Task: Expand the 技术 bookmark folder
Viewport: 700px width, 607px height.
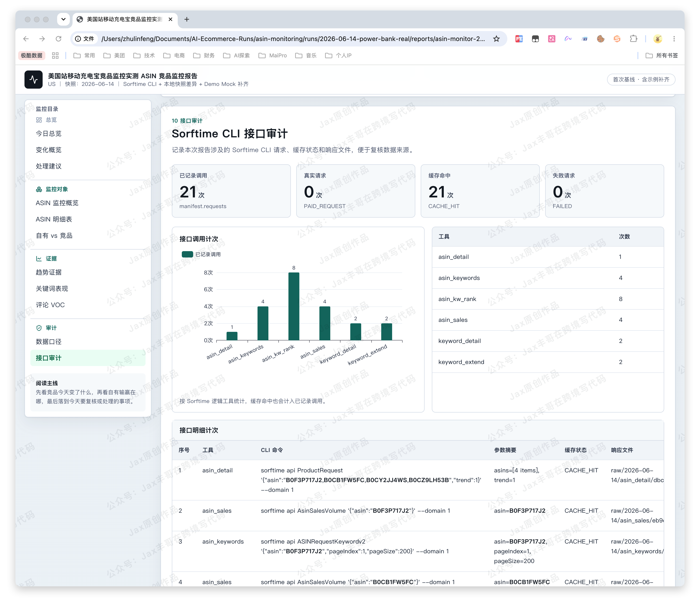Action: coord(144,56)
